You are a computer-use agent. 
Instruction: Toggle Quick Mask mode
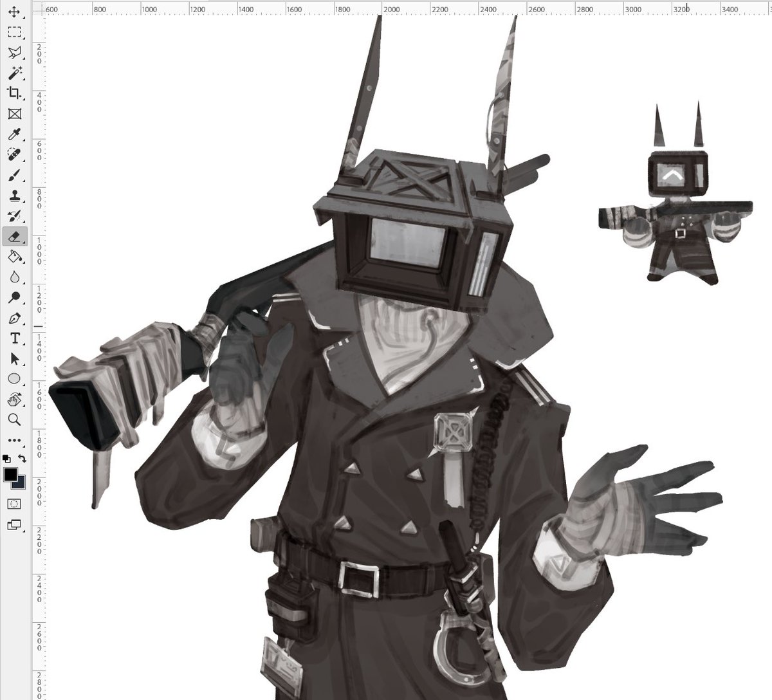click(14, 504)
